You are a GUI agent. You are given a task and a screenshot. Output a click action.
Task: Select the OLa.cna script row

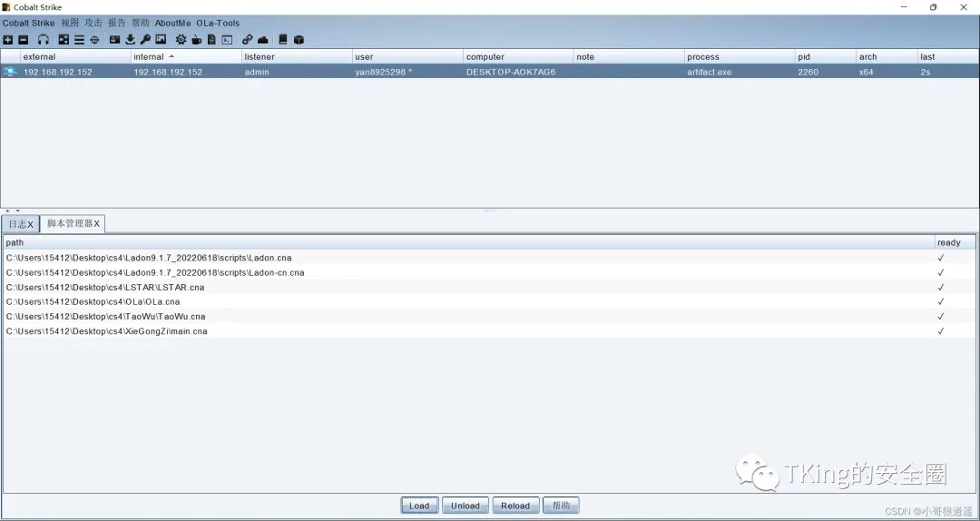pyautogui.click(x=489, y=301)
